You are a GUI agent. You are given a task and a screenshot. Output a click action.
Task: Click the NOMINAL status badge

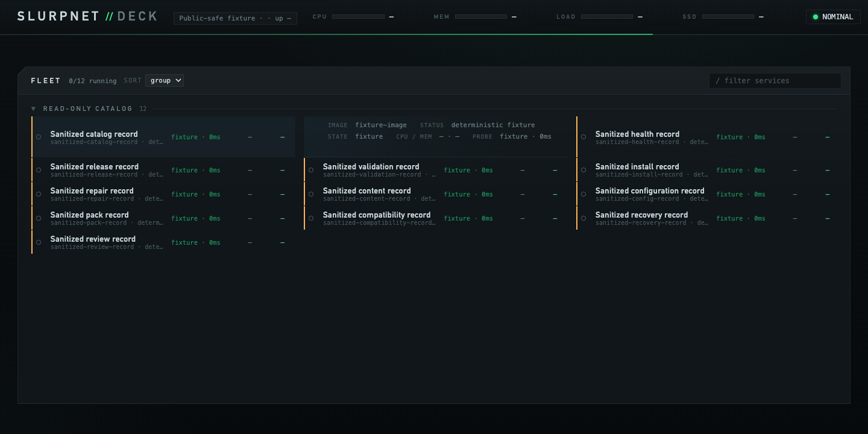pos(833,17)
